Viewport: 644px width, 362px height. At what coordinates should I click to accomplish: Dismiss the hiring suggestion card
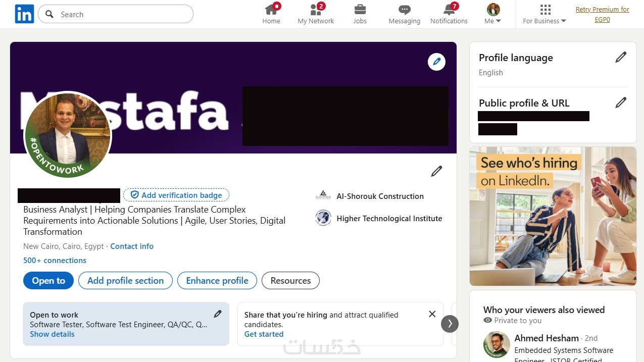432,314
